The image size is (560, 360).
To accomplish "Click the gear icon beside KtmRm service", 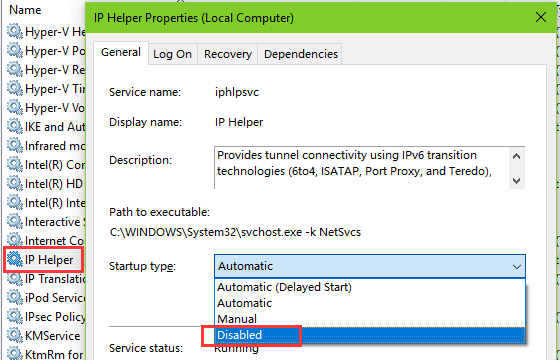I will pyautogui.click(x=15, y=353).
